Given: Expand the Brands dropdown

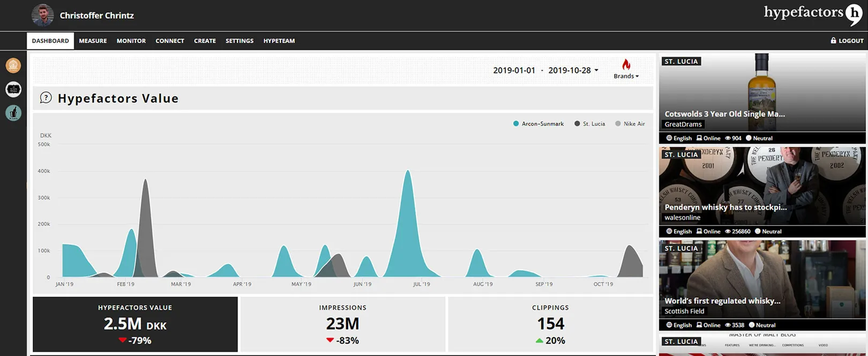Looking at the screenshot, I should (x=626, y=76).
